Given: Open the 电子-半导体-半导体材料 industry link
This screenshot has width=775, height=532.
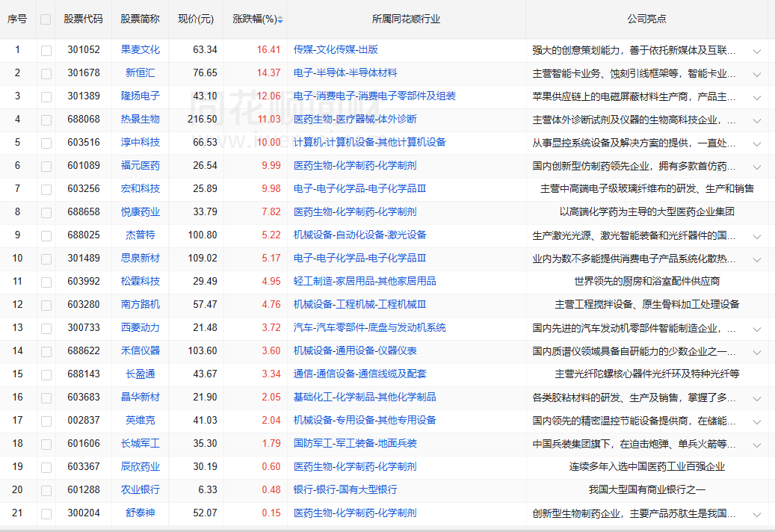Looking at the screenshot, I should point(345,73).
